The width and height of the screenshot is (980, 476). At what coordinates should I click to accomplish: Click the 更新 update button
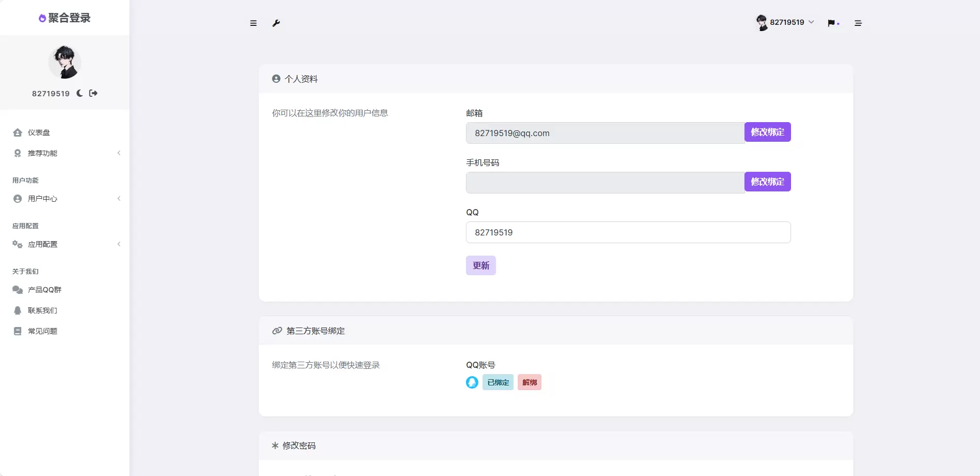(x=481, y=265)
